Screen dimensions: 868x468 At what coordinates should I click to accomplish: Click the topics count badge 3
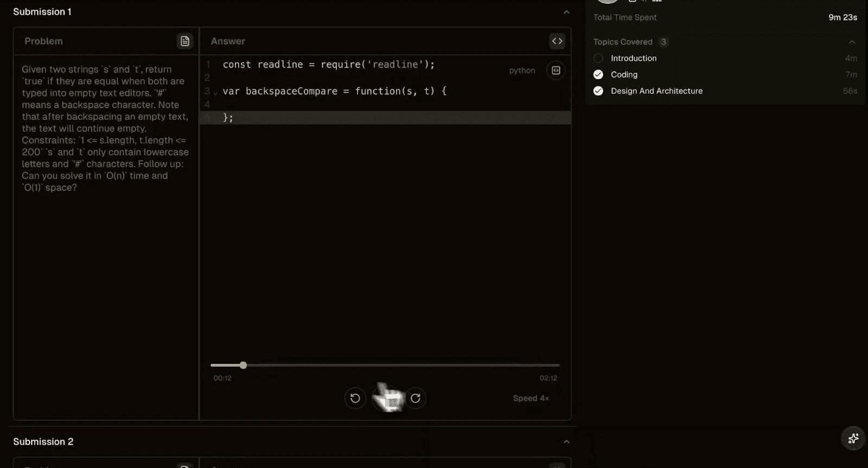(x=663, y=42)
